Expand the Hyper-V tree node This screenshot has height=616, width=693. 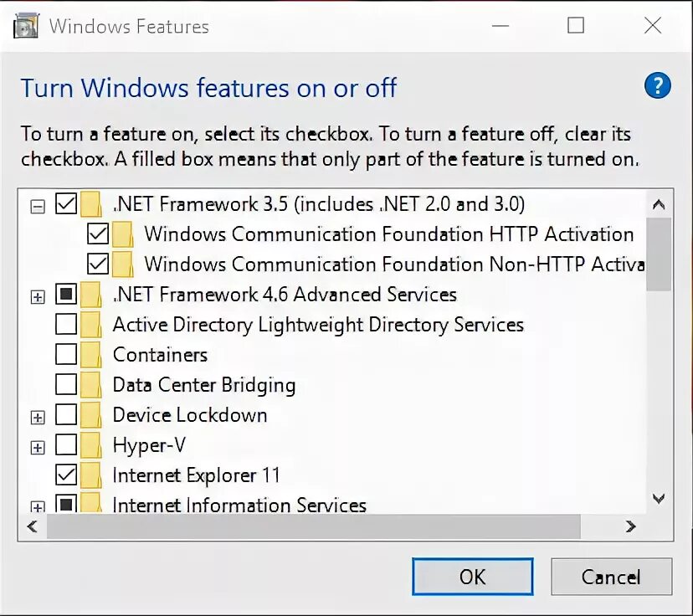click(x=37, y=447)
